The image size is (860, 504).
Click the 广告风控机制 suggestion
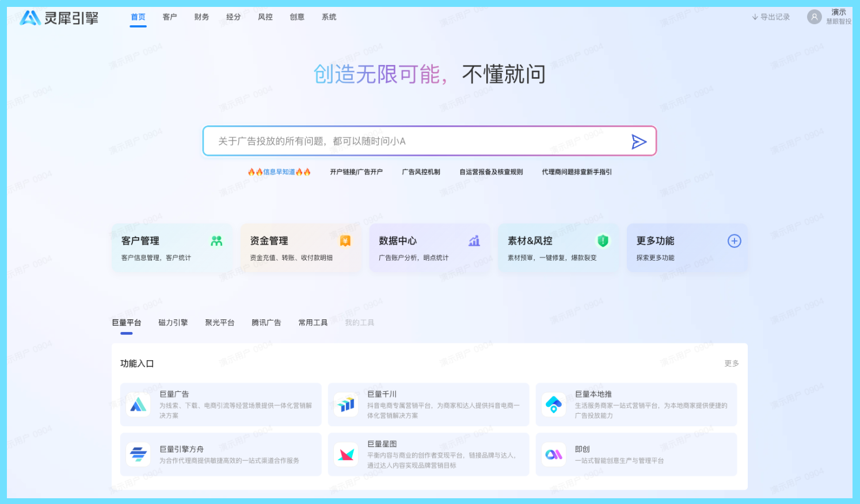(421, 172)
